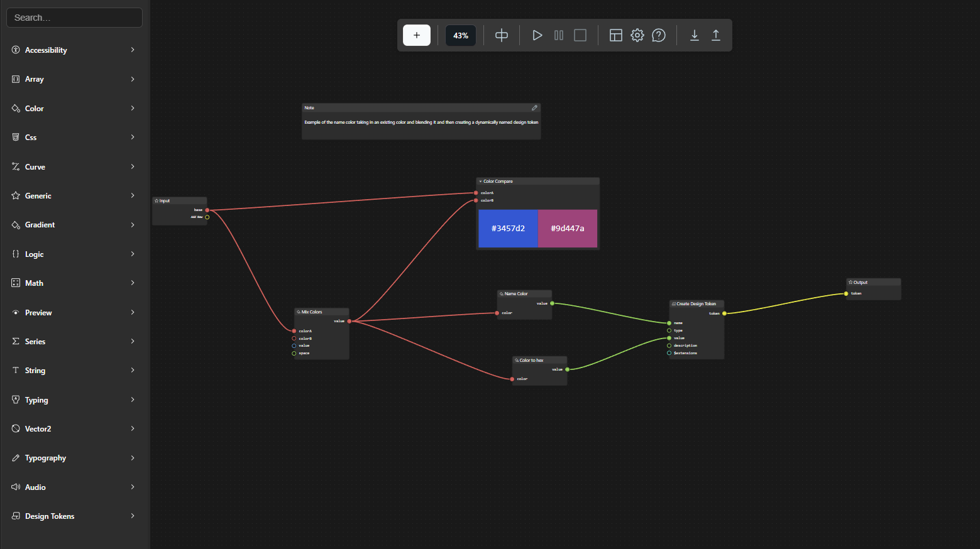
Task: Open the Typography section in the sidebar
Action: [74, 457]
